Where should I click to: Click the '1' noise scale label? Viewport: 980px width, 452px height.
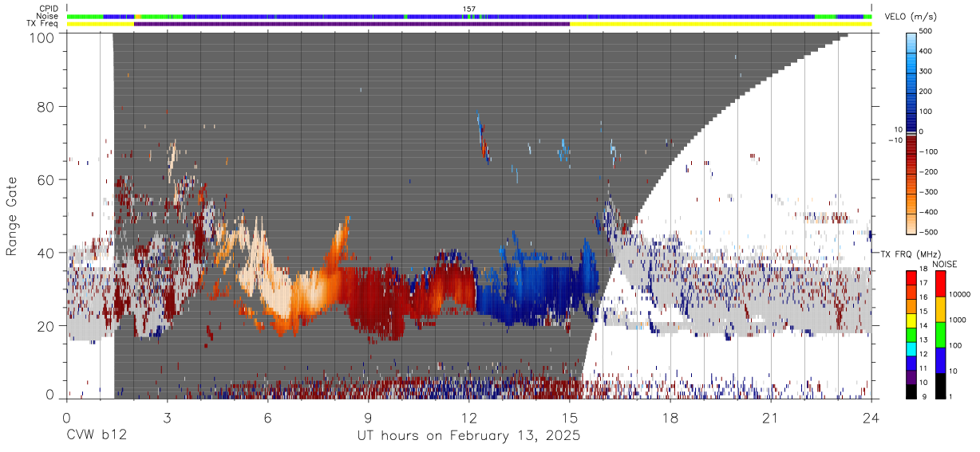click(x=950, y=397)
